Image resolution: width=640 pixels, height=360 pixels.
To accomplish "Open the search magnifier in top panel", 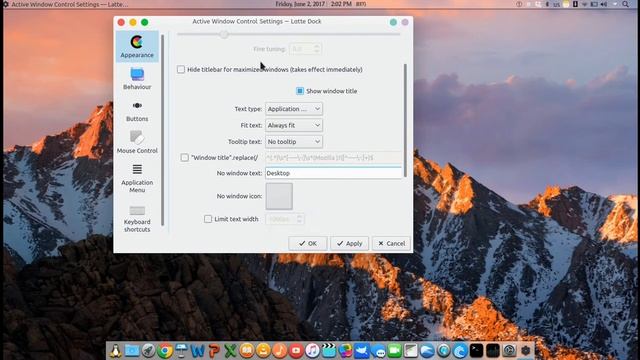I will [626, 4].
